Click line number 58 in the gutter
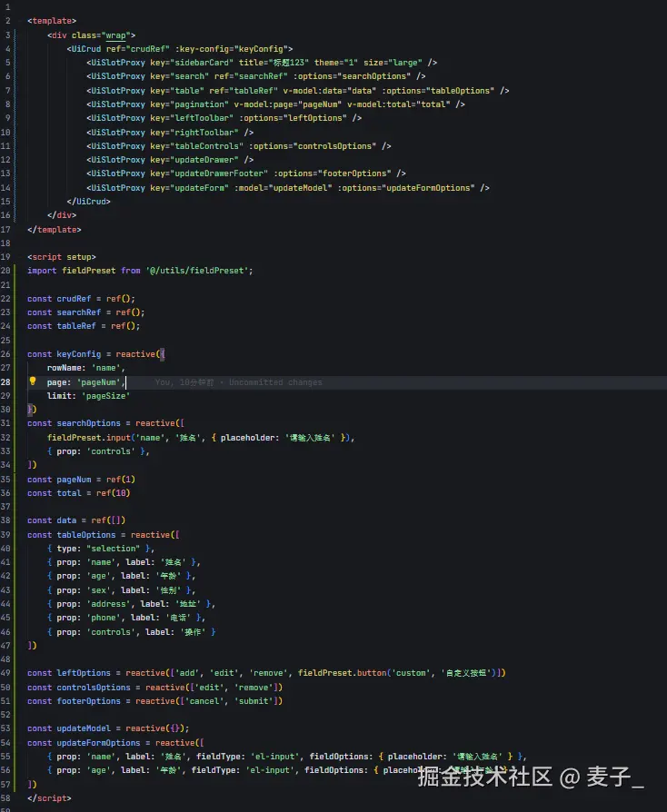This screenshot has height=812, width=667. pos(7,798)
